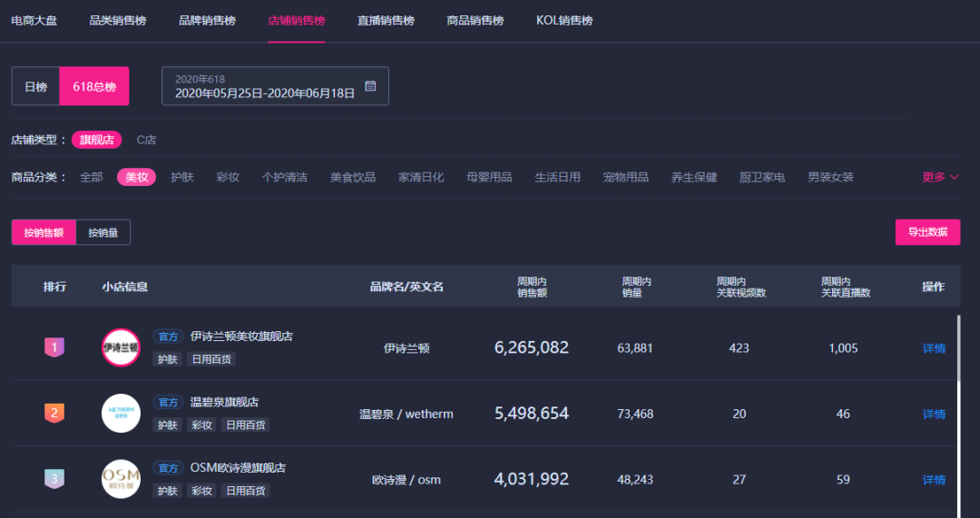Screen dimensions: 980x518
Task: Click brand name 欧诗漫 / osm
Action: click(407, 479)
